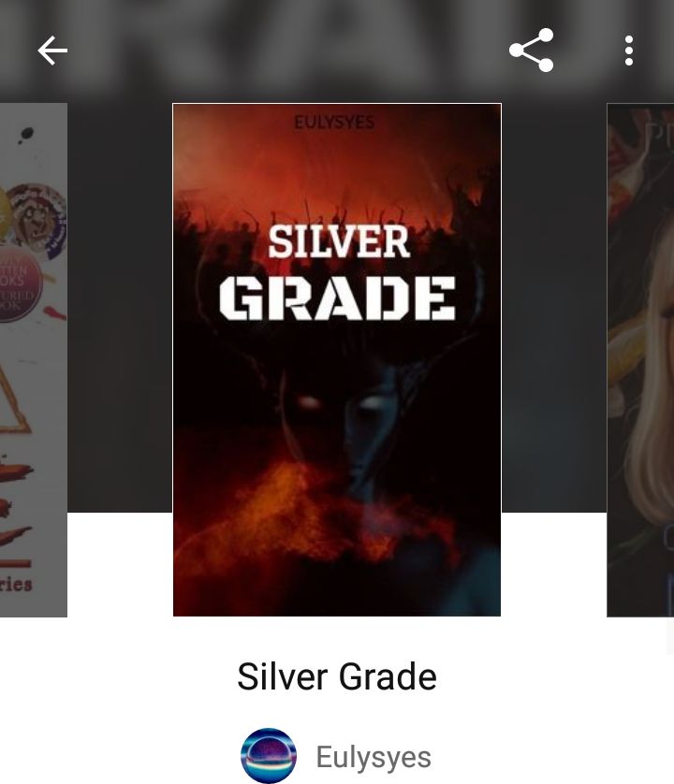Tap dark gap left of Silver Grade cover
The height and width of the screenshot is (784, 674).
[120, 308]
